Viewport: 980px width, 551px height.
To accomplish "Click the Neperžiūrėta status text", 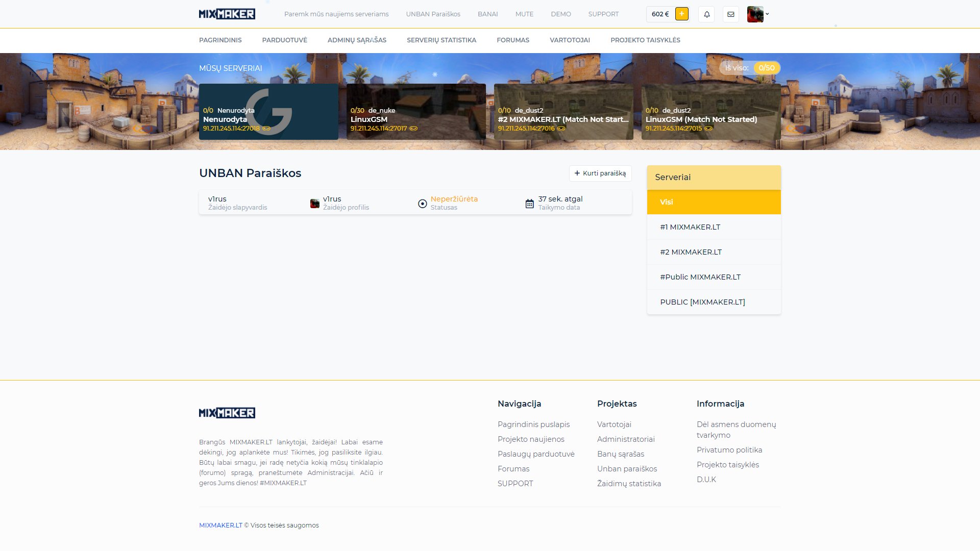I will click(454, 199).
